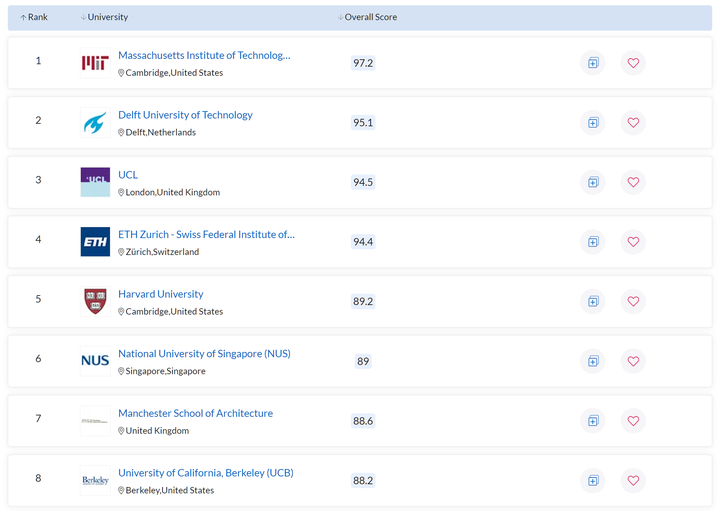Click the heart icon for MIT
The height and width of the screenshot is (511, 720).
click(633, 63)
